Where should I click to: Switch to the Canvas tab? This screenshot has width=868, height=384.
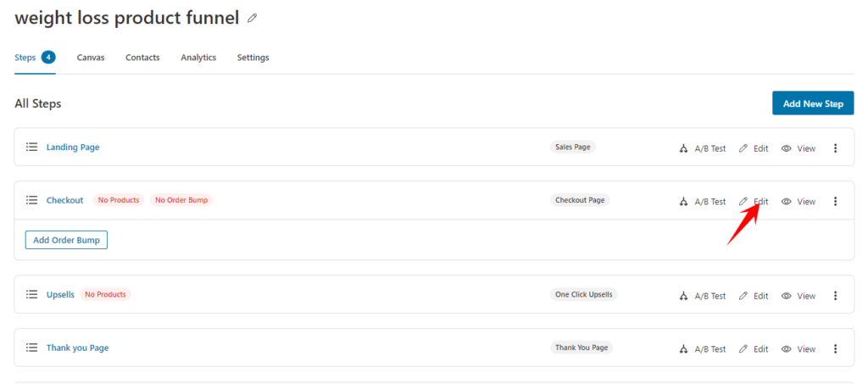coord(91,58)
